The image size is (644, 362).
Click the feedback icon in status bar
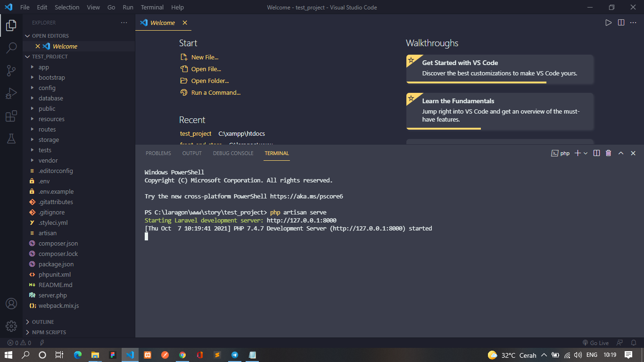pos(620,343)
